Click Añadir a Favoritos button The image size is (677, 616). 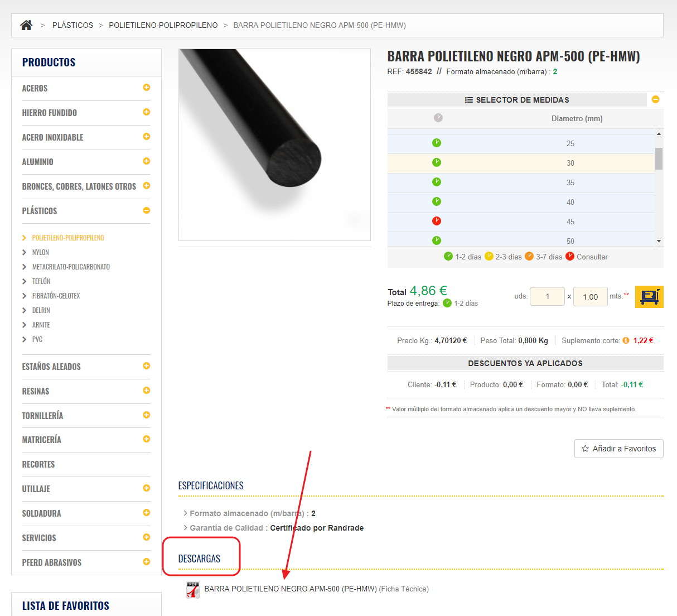point(619,449)
